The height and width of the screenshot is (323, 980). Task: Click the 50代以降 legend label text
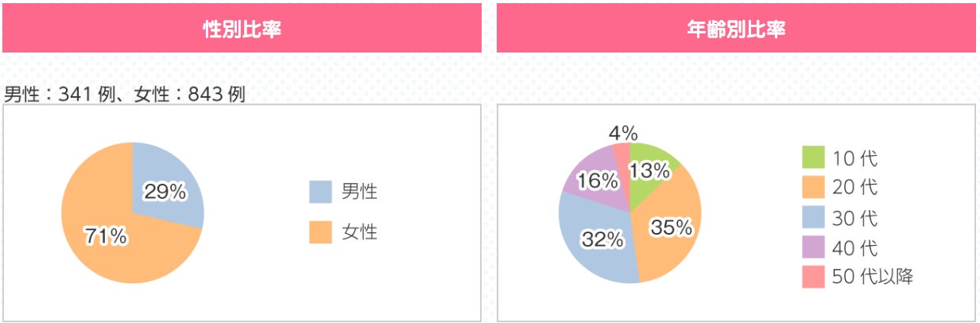[872, 277]
